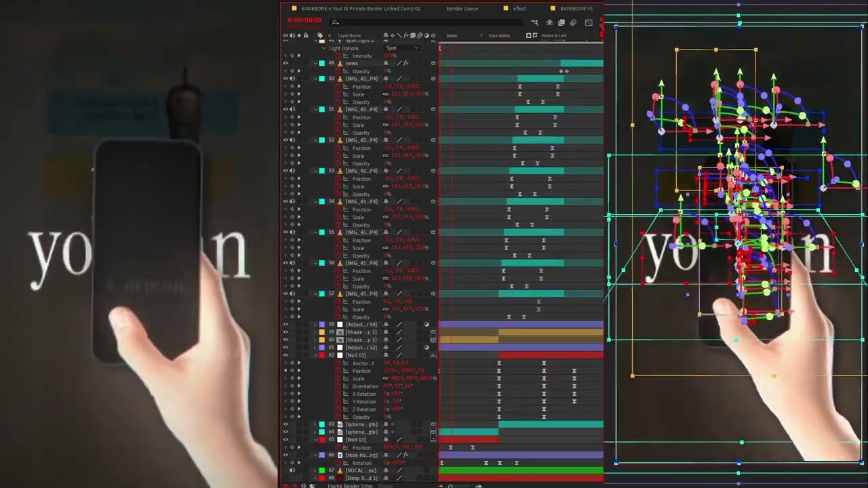
Task: Select BAREBONE x Your AI Private Banker tab
Action: [x=361, y=9]
